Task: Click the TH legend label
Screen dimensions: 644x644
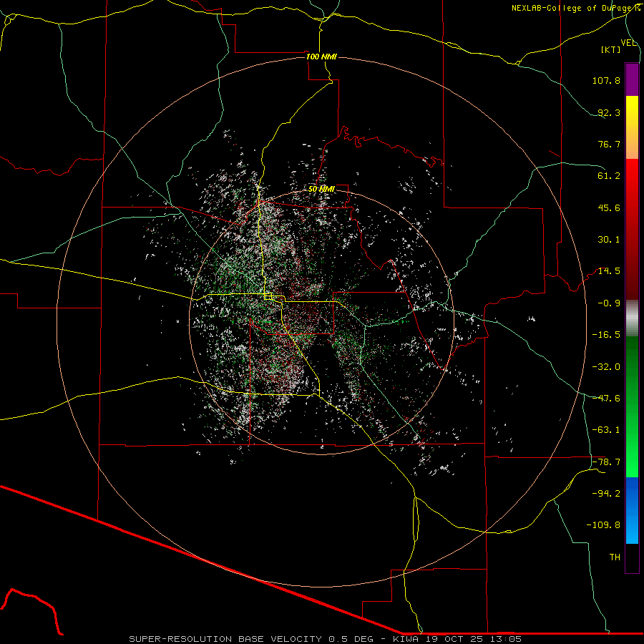Action: tap(615, 557)
